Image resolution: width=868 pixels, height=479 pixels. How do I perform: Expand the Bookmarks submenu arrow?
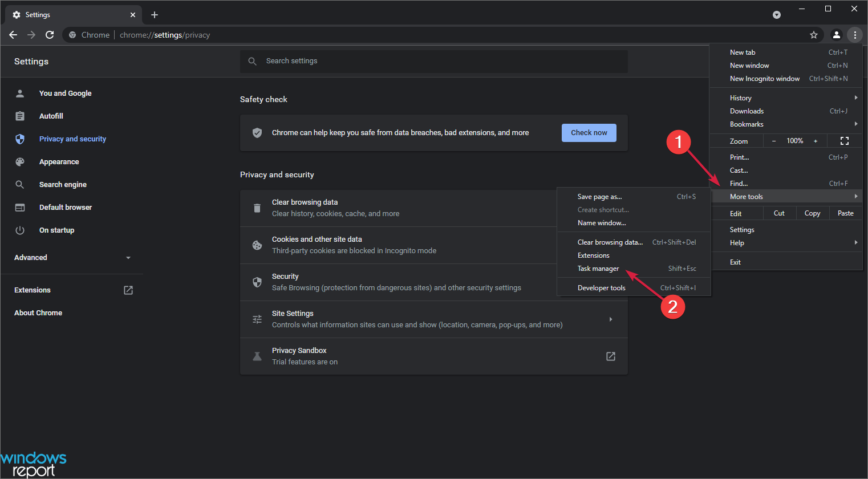pyautogui.click(x=856, y=124)
